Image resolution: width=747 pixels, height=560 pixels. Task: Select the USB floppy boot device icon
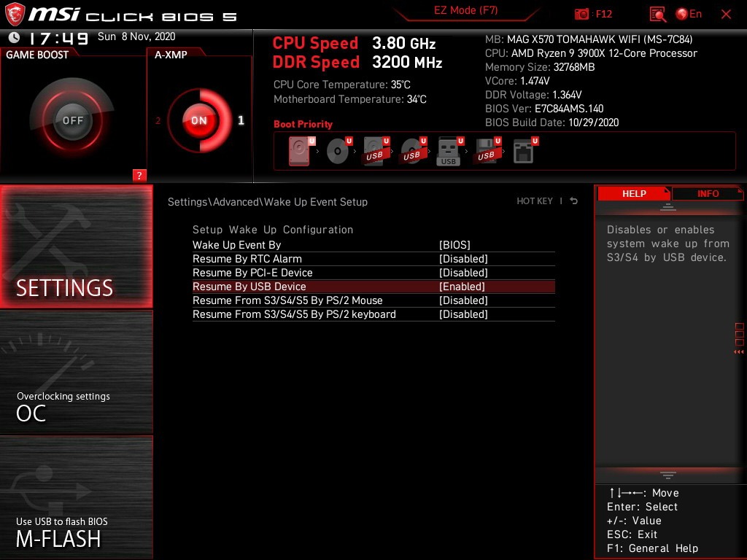487,151
